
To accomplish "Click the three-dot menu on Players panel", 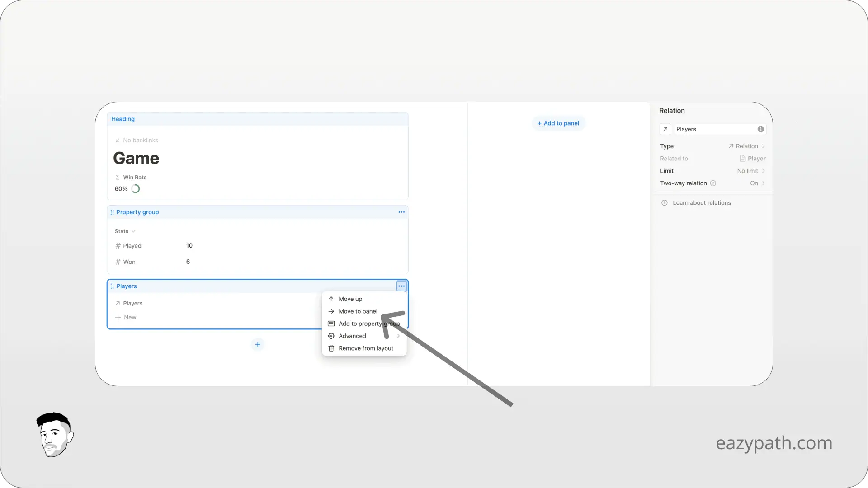I will click(x=401, y=286).
